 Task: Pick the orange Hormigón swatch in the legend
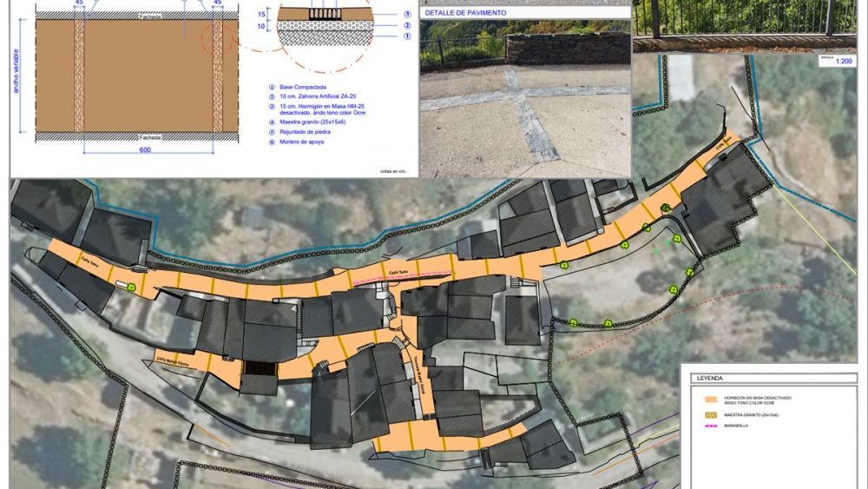point(711,400)
